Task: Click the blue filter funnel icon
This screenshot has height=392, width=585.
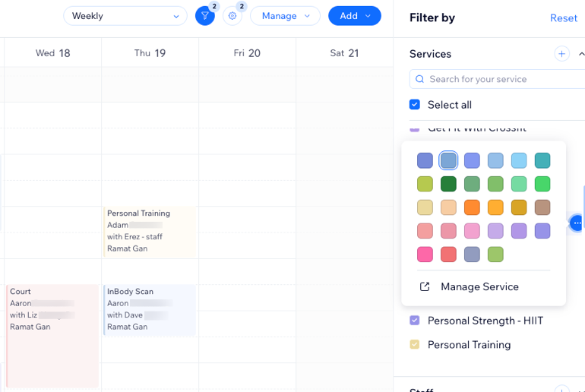Action: coord(205,16)
